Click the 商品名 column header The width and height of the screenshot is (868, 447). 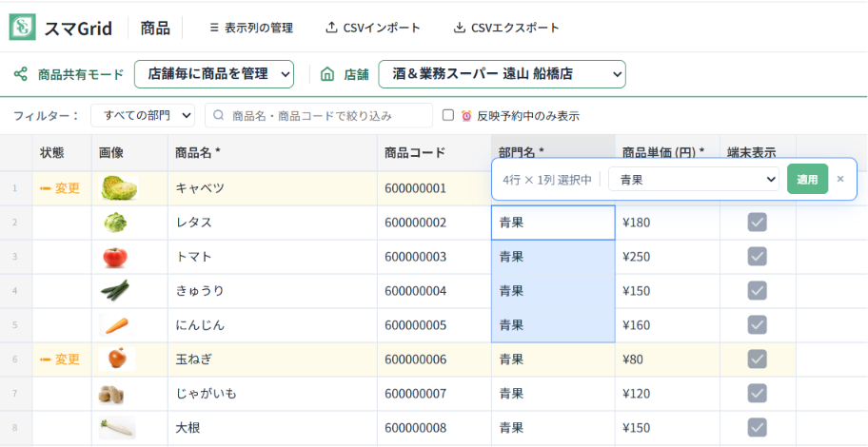coord(273,153)
